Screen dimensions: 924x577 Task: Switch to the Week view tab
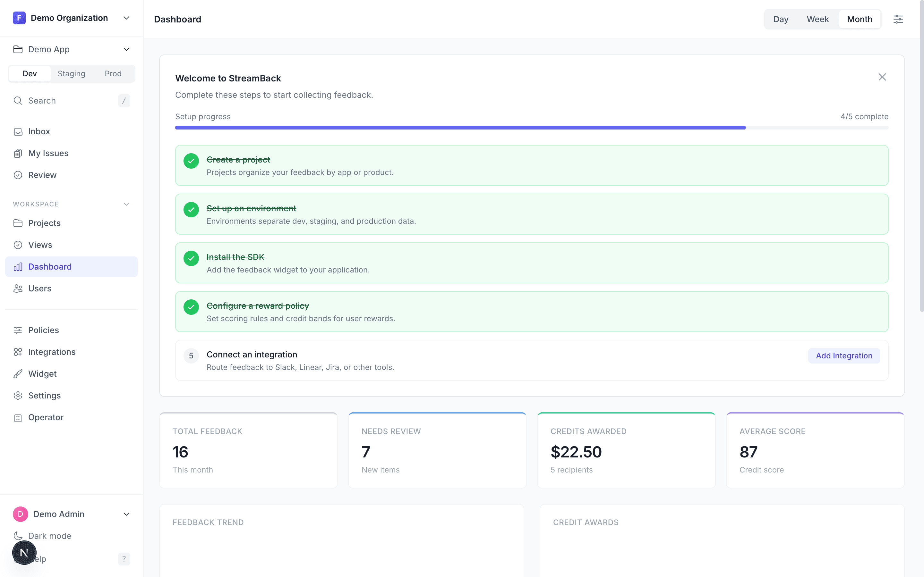(x=817, y=19)
